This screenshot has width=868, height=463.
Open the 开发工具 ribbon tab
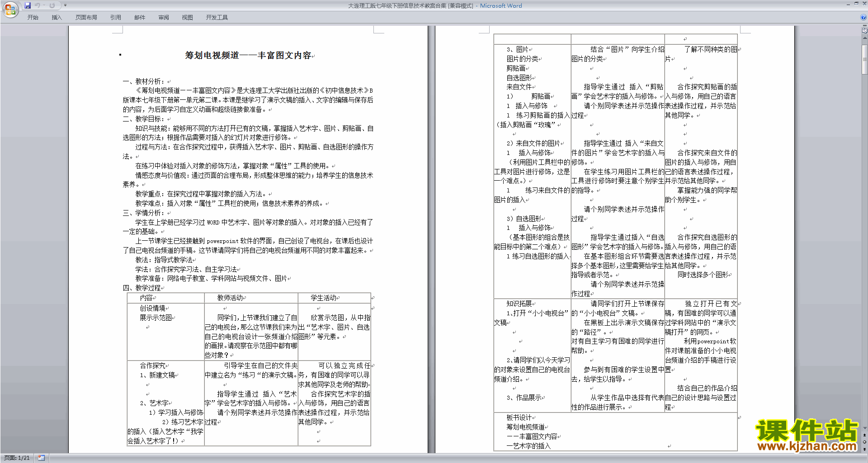pyautogui.click(x=217, y=17)
